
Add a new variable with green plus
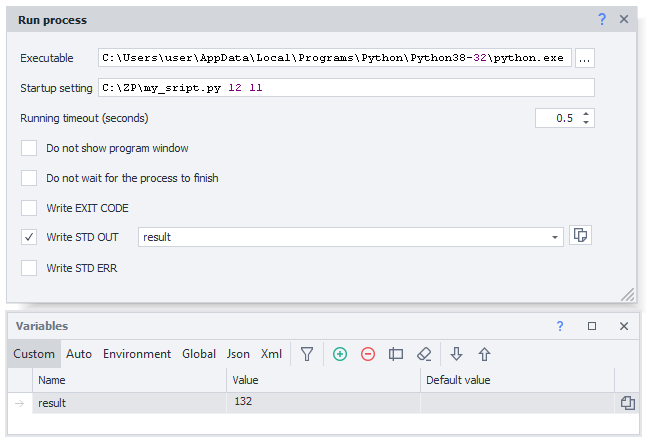coord(340,354)
